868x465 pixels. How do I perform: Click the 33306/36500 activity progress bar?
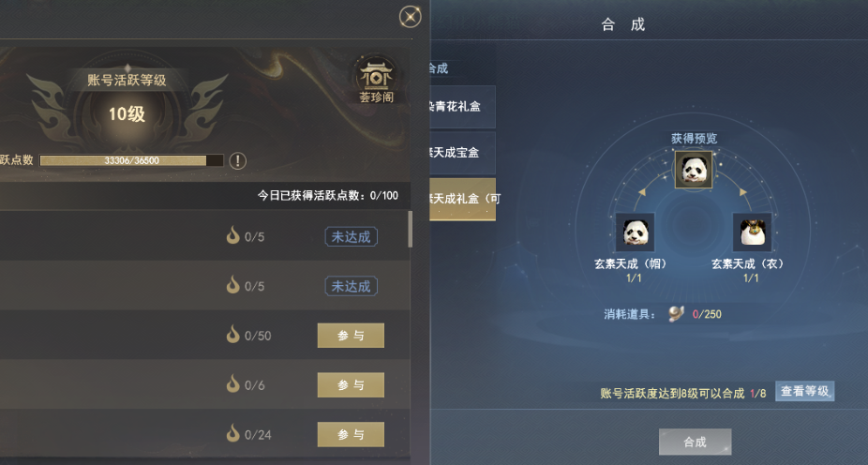click(x=131, y=160)
